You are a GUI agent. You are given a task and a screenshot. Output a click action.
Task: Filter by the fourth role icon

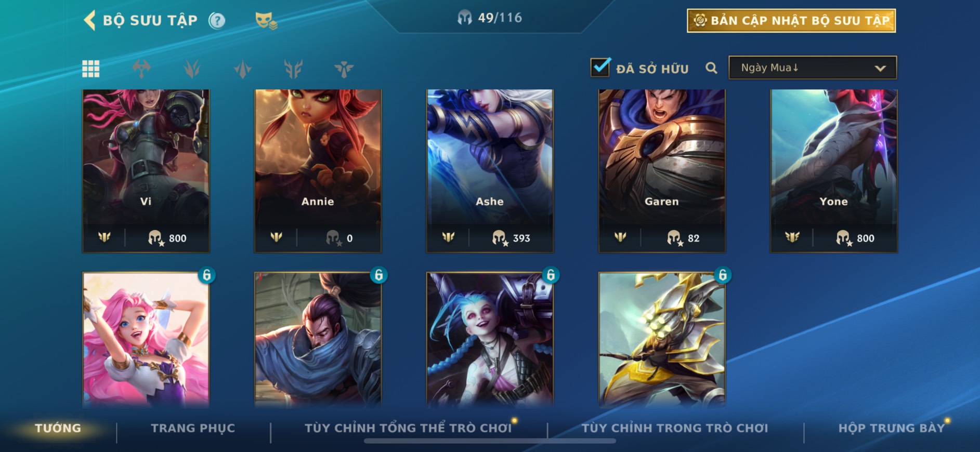click(x=293, y=68)
